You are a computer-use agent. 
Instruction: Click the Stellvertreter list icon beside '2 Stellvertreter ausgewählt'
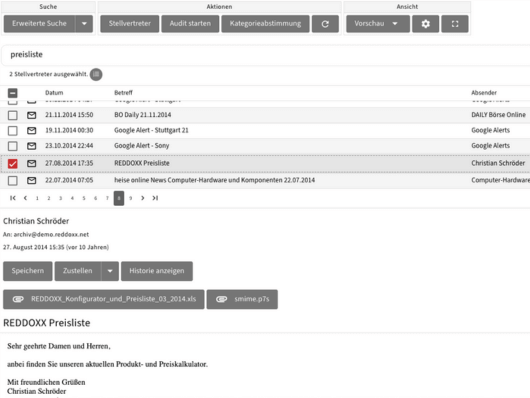[x=96, y=74]
